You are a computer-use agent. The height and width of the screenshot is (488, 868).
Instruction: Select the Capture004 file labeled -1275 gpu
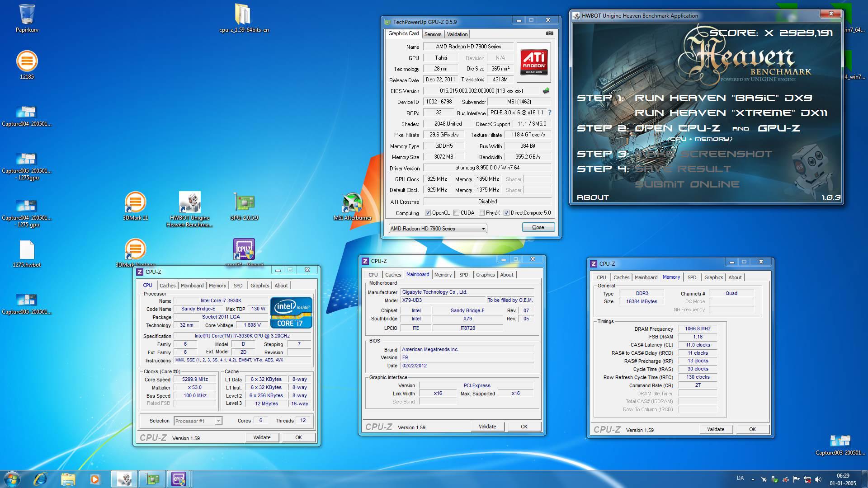coord(27,213)
